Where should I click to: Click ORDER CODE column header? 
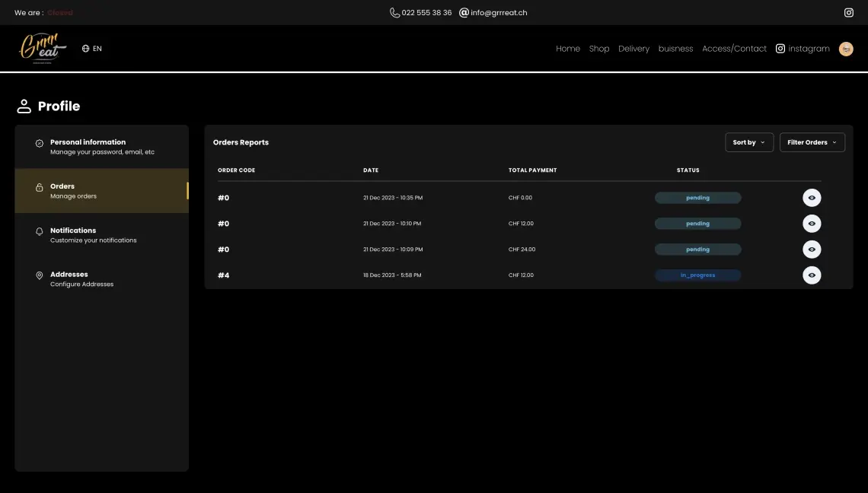[x=236, y=170]
